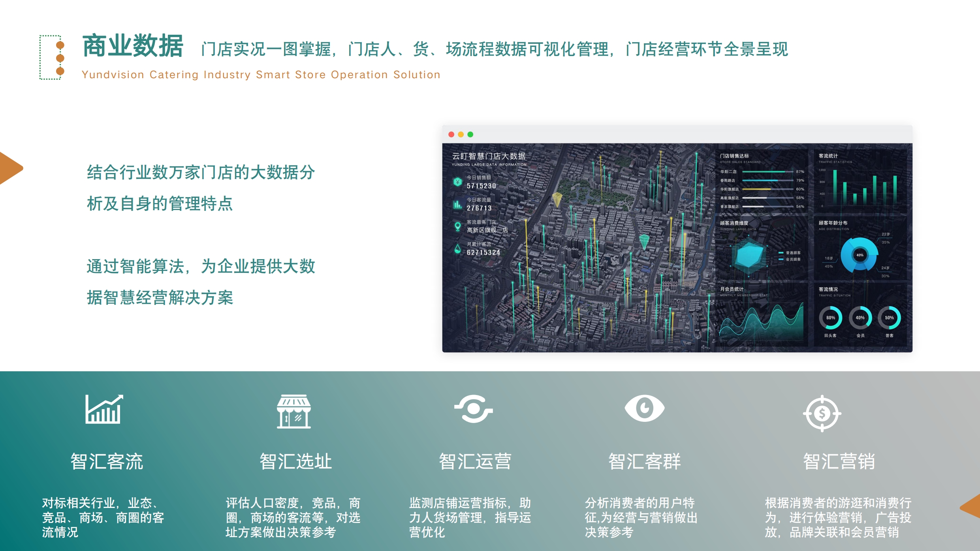Click the paragraph 结合行业数万家门店的大数据分析
The image size is (980, 551).
(x=201, y=188)
